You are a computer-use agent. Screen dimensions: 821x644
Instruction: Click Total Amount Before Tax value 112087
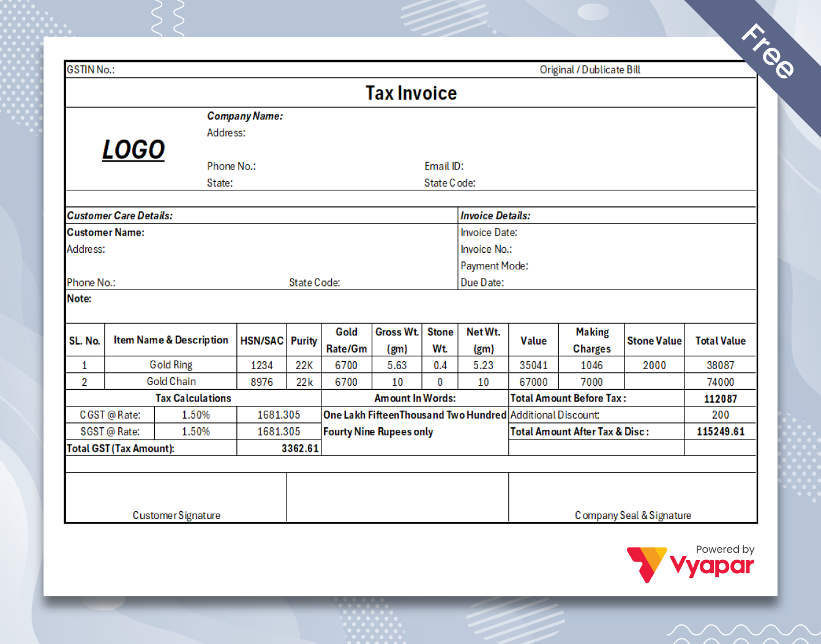coord(721,399)
